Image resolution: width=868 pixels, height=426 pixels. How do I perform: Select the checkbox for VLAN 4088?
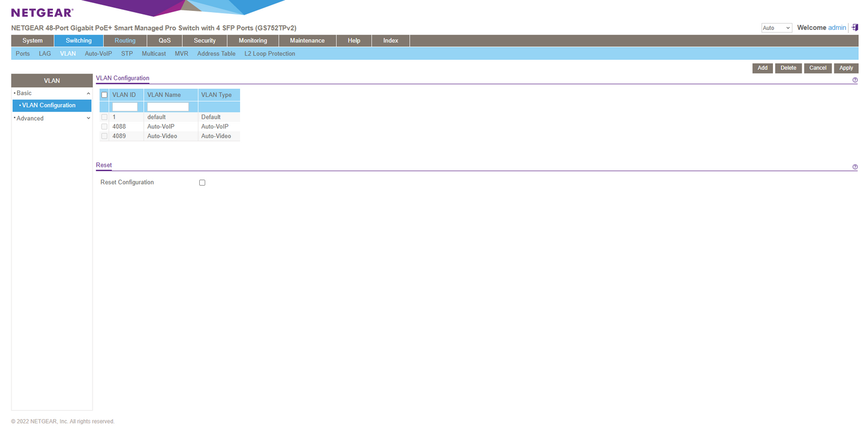(x=104, y=127)
